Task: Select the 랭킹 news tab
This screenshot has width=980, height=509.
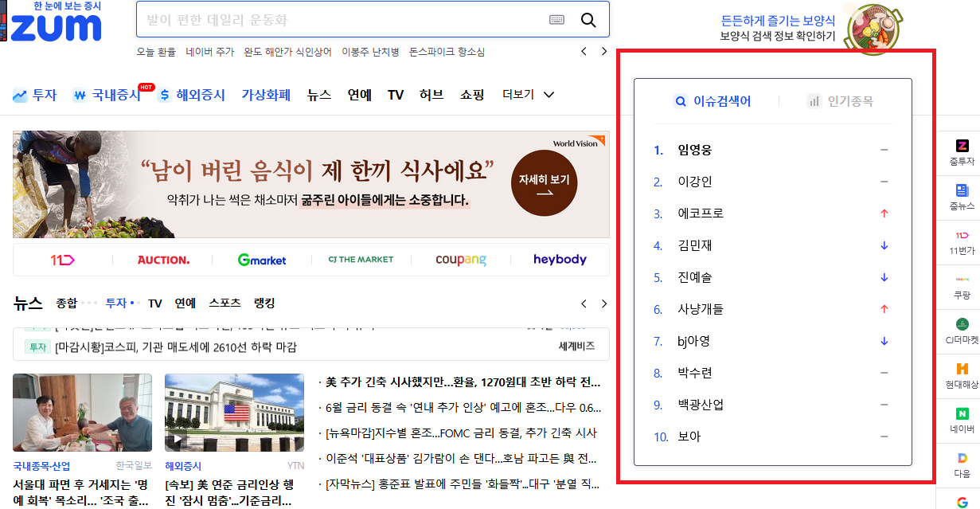Action: tap(264, 303)
